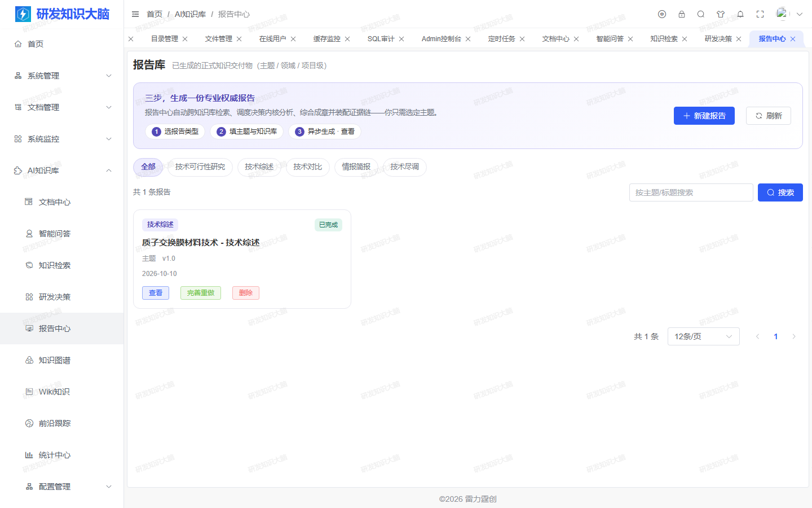The width and height of the screenshot is (812, 508).
Task: Filter by 情报简报 chip
Action: tap(356, 167)
